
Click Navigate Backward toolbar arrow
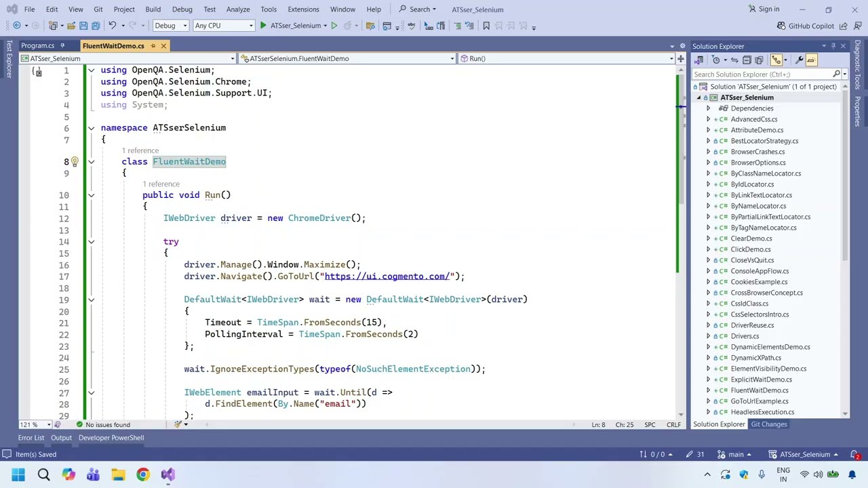pyautogui.click(x=17, y=26)
